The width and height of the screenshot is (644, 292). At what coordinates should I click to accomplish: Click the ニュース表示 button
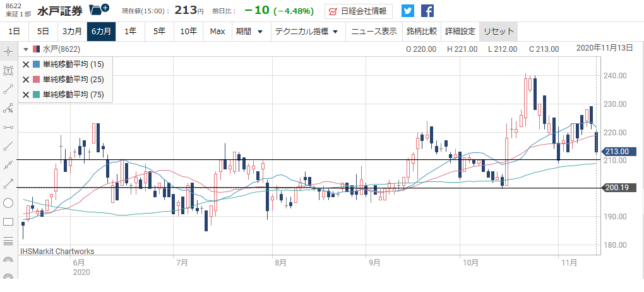click(374, 31)
